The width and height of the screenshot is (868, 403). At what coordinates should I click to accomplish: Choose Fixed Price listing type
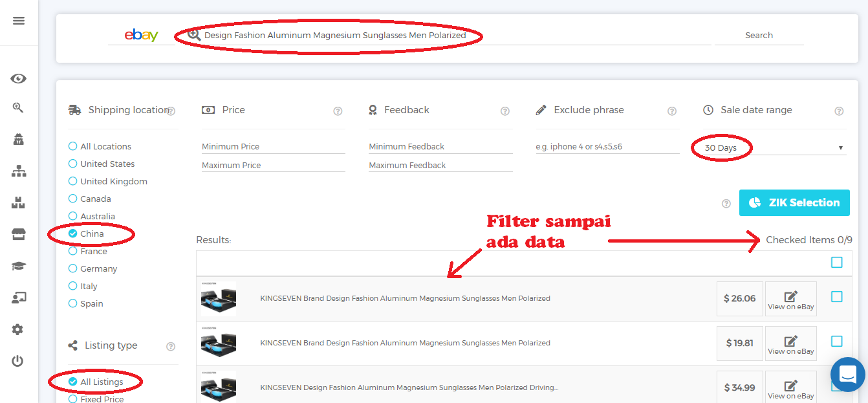[73, 399]
